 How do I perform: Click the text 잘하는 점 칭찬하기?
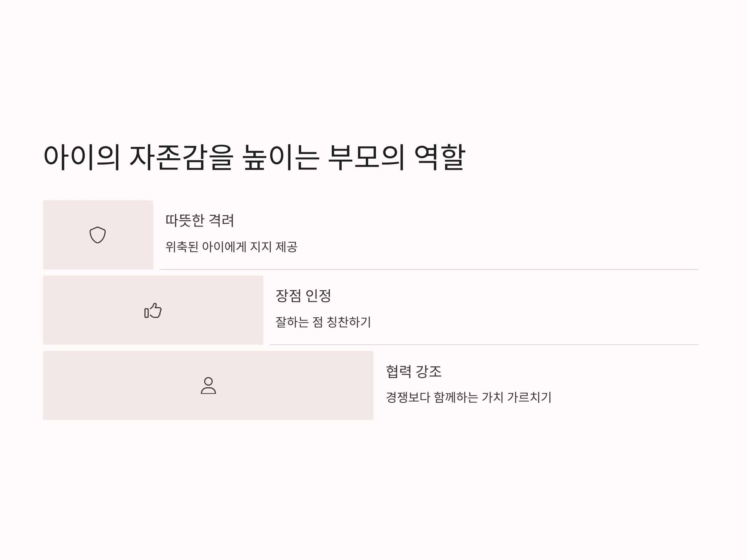click(x=323, y=322)
